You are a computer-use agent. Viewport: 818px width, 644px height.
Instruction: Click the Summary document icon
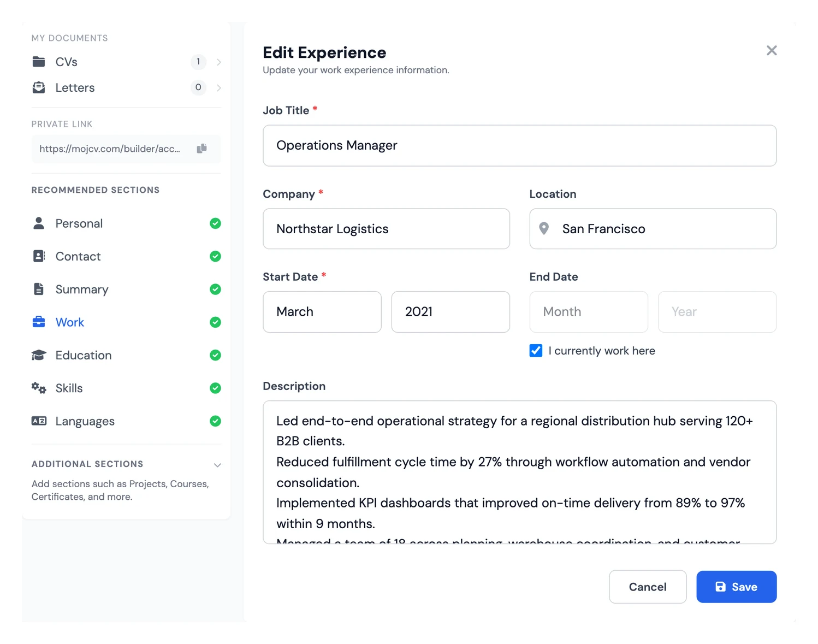click(39, 289)
